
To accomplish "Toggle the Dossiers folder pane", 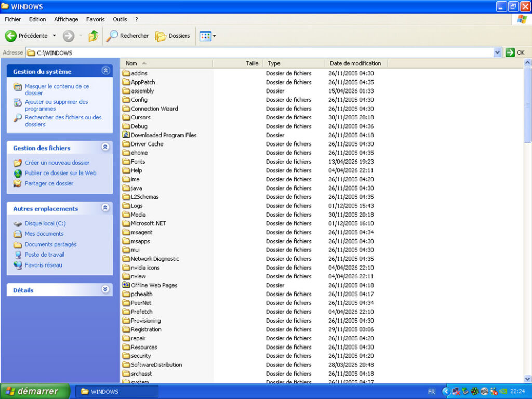I will [x=172, y=36].
